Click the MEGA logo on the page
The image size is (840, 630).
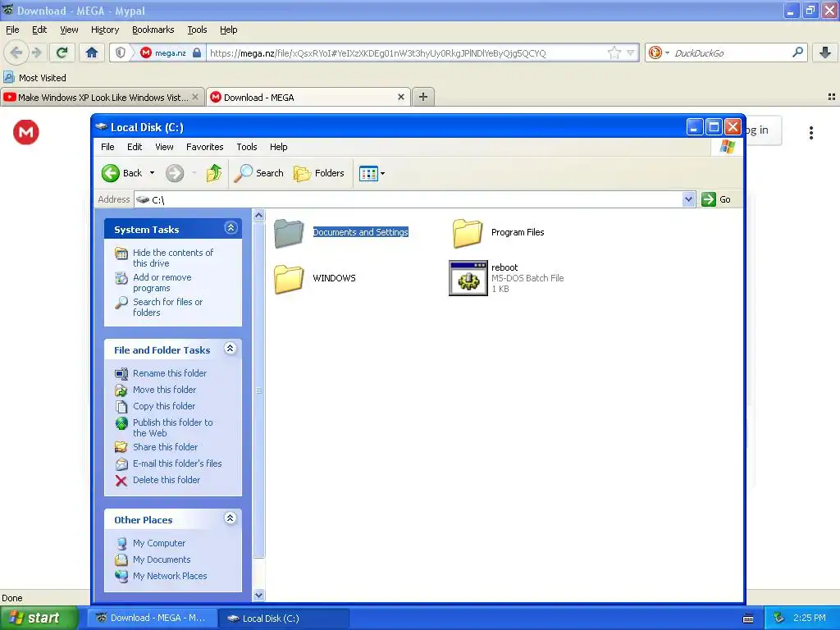point(25,132)
